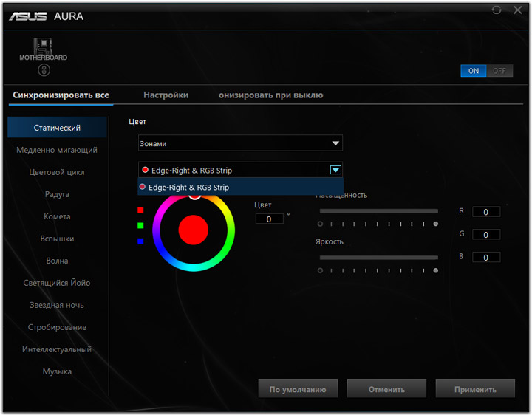Viewport: 532px width, 415px height.
Task: Click the saturation slider maximum dot
Action: coord(436,224)
